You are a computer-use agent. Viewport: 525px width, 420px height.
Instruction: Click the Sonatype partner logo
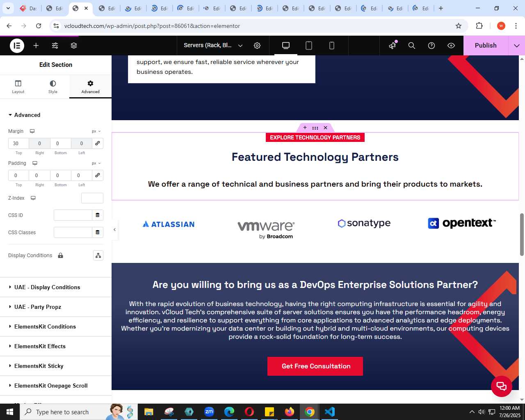(x=364, y=223)
